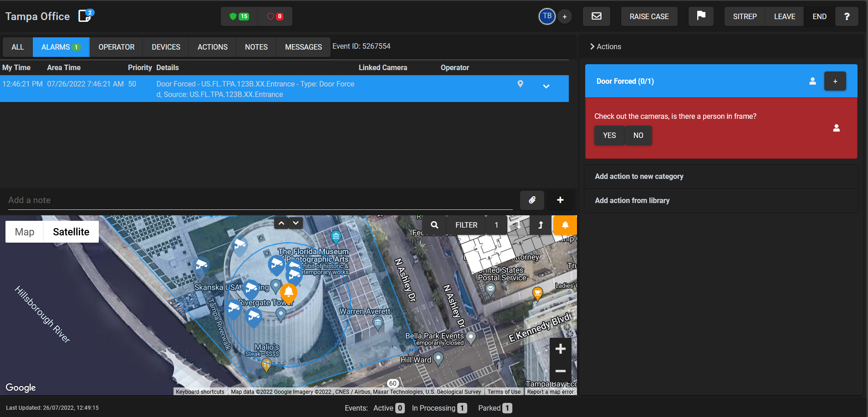Click the Postal Service envelope marker
868x417 pixels.
coord(490,289)
